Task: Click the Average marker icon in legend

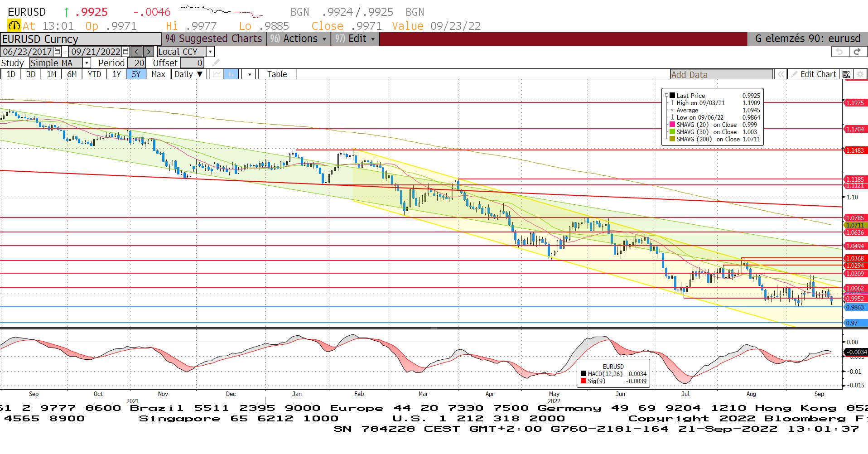Action: pyautogui.click(x=672, y=110)
